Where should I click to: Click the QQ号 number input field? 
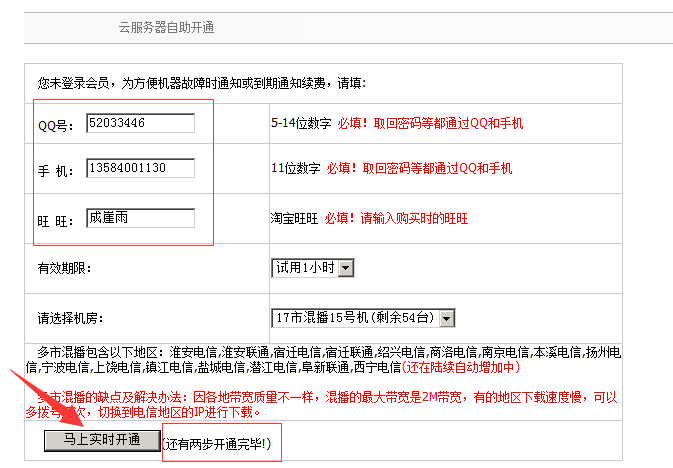click(140, 123)
